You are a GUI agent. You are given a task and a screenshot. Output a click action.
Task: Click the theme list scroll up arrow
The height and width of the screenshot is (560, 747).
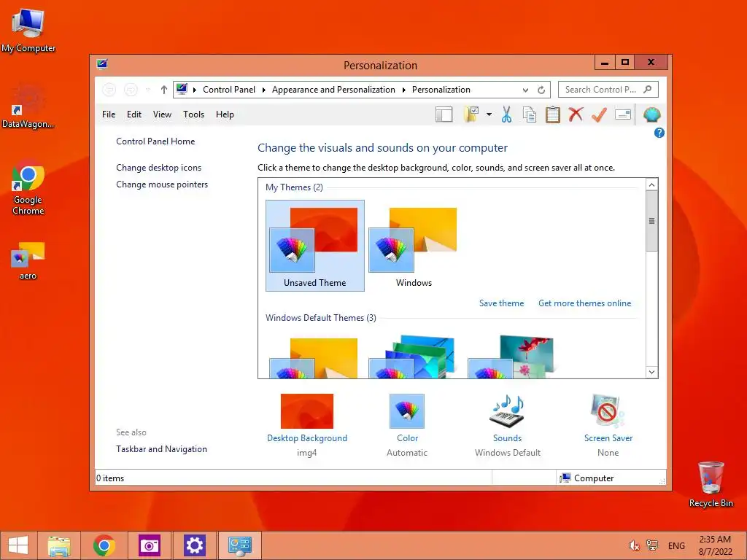click(x=651, y=184)
